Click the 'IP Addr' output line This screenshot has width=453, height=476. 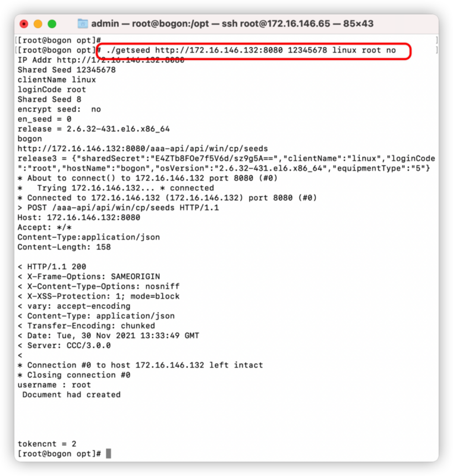101,60
